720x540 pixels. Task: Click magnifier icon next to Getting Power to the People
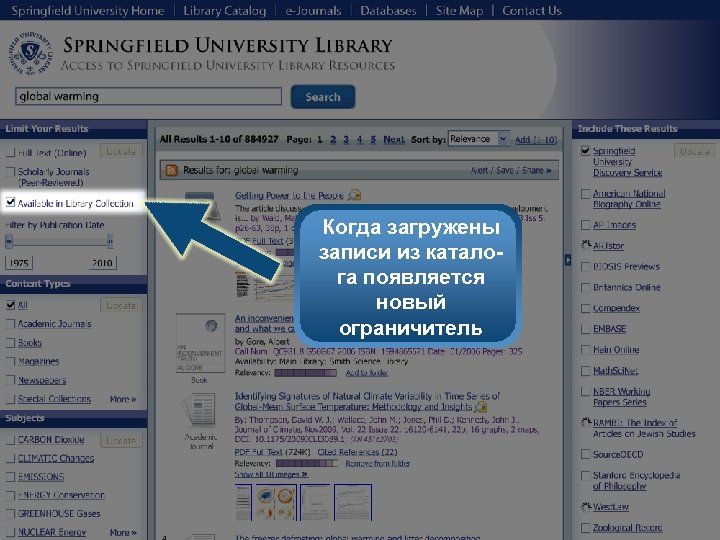tap(354, 195)
